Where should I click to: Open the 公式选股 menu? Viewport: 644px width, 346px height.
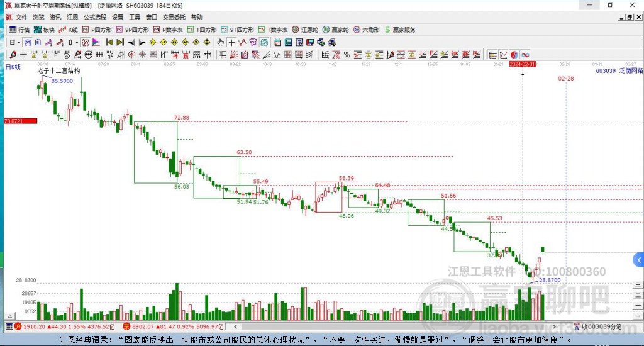(95, 17)
